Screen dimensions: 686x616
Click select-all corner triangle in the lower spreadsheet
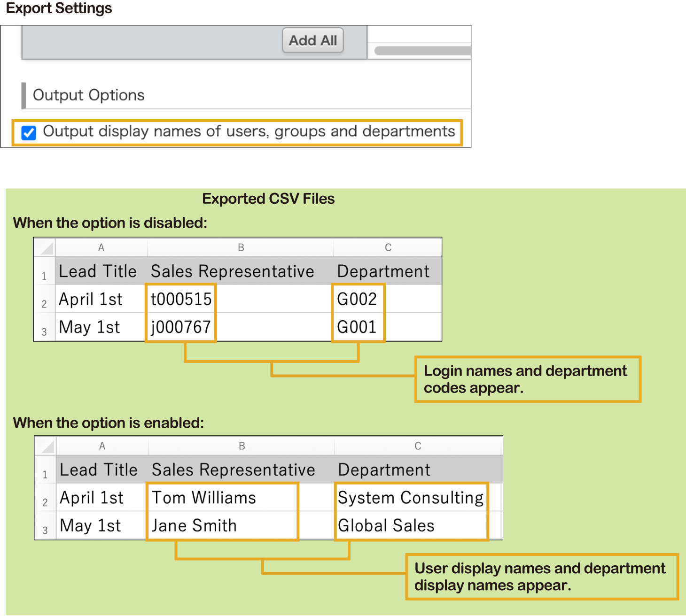click(x=46, y=446)
